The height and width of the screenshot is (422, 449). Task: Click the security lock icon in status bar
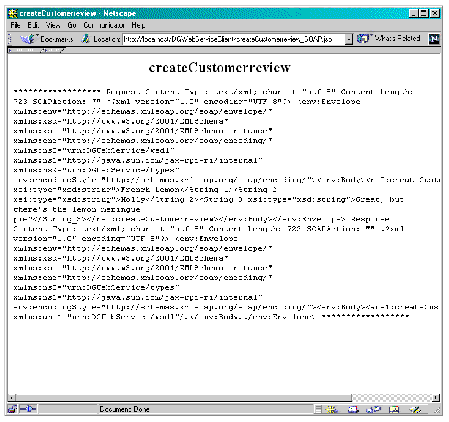tap(12, 409)
